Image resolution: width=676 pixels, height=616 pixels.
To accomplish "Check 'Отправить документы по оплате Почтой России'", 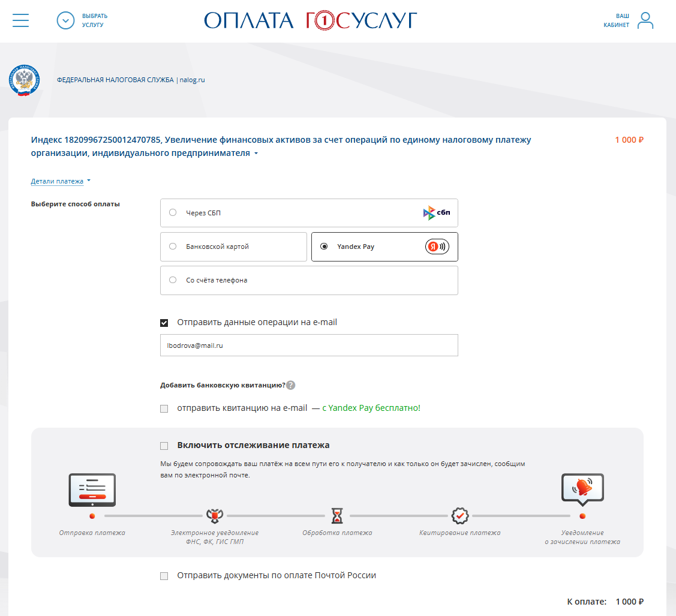I will (164, 576).
